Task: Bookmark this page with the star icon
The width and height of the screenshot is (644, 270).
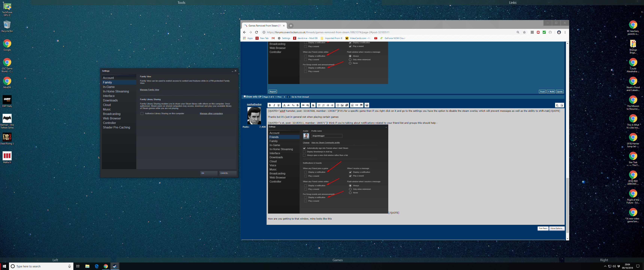Action: pos(525,32)
